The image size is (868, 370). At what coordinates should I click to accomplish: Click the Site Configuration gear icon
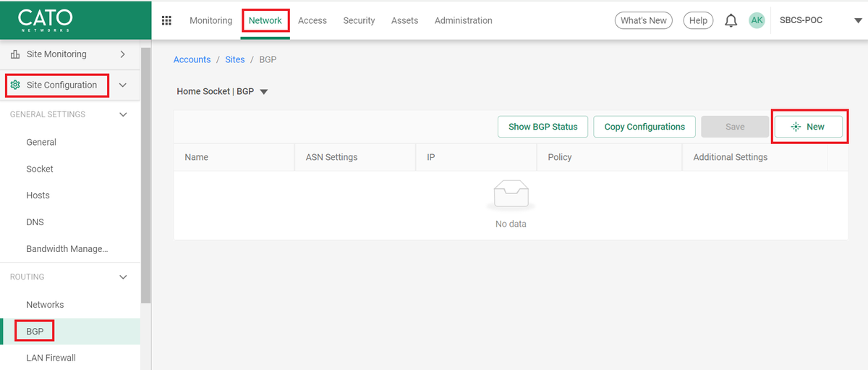pos(15,85)
